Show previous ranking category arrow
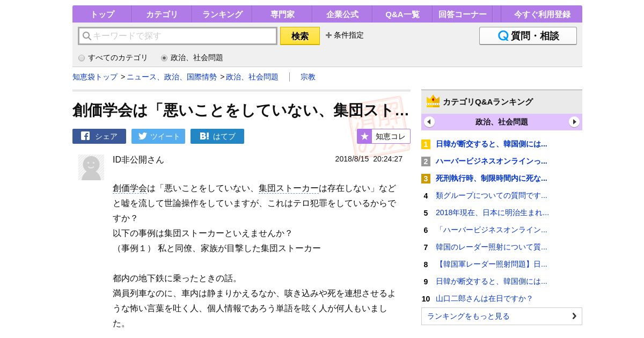Image resolution: width=644 pixels, height=338 pixels. [x=429, y=122]
